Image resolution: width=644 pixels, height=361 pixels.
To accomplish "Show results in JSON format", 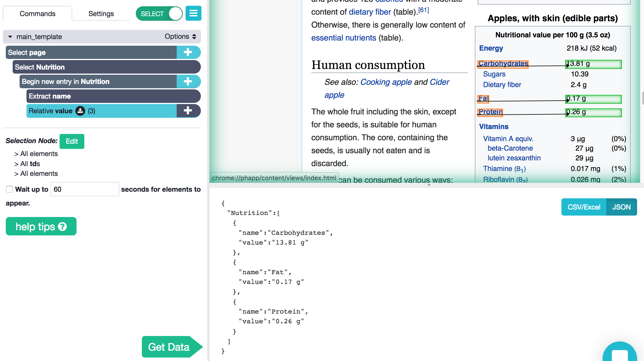I will [622, 207].
